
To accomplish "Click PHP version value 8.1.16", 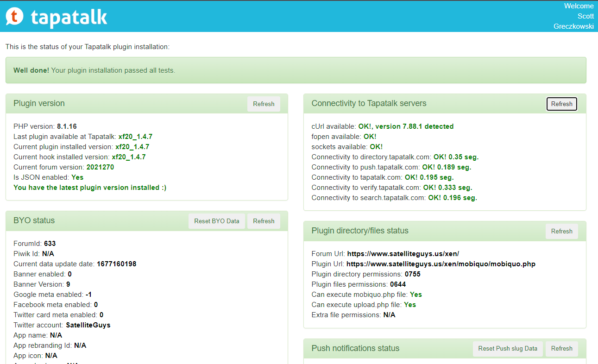I will pos(67,126).
